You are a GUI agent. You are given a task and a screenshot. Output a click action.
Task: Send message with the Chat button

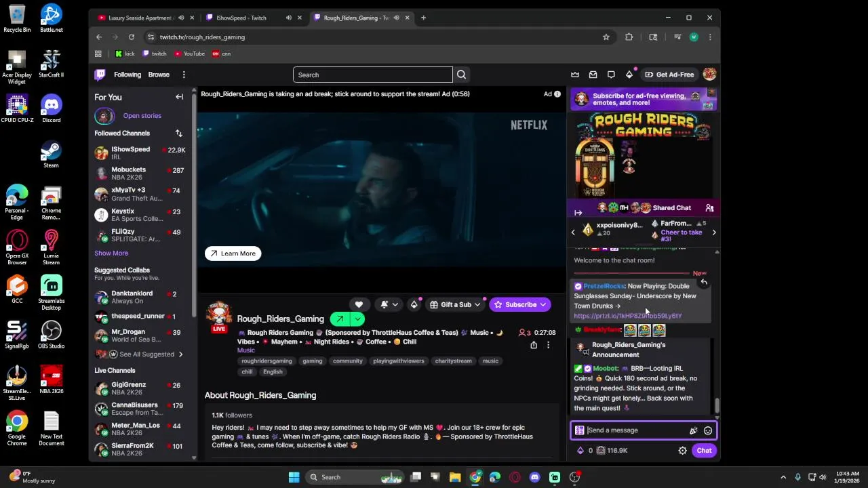click(x=704, y=451)
